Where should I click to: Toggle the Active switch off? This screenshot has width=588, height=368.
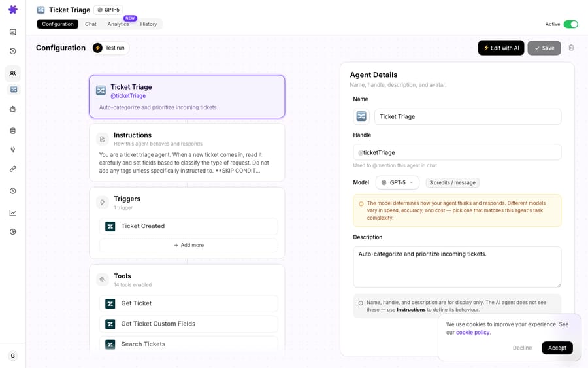click(x=571, y=24)
